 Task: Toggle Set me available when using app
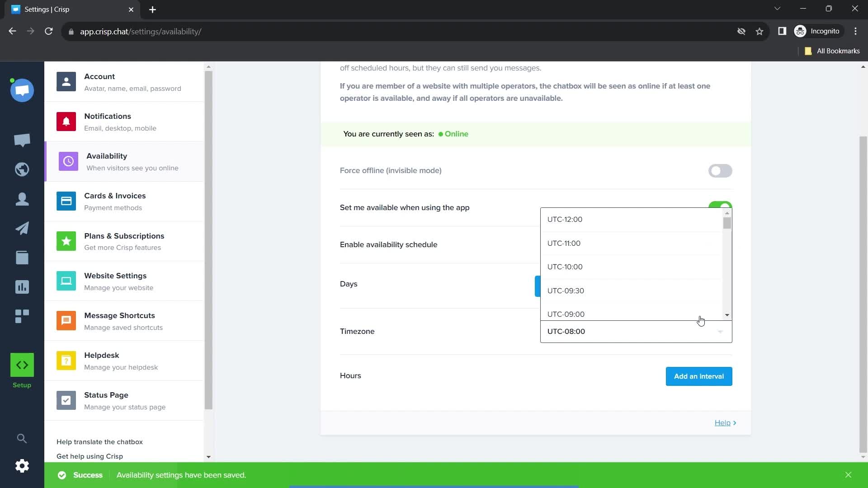click(x=722, y=207)
